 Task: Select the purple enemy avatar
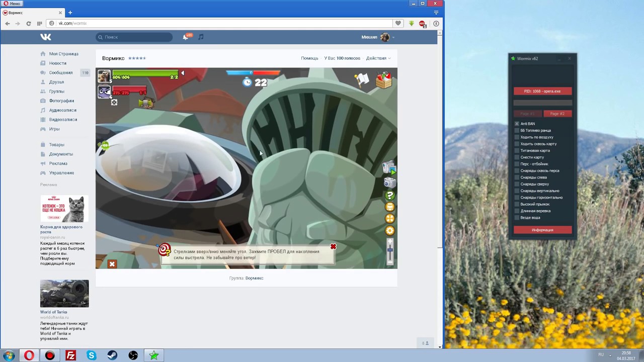point(104,92)
